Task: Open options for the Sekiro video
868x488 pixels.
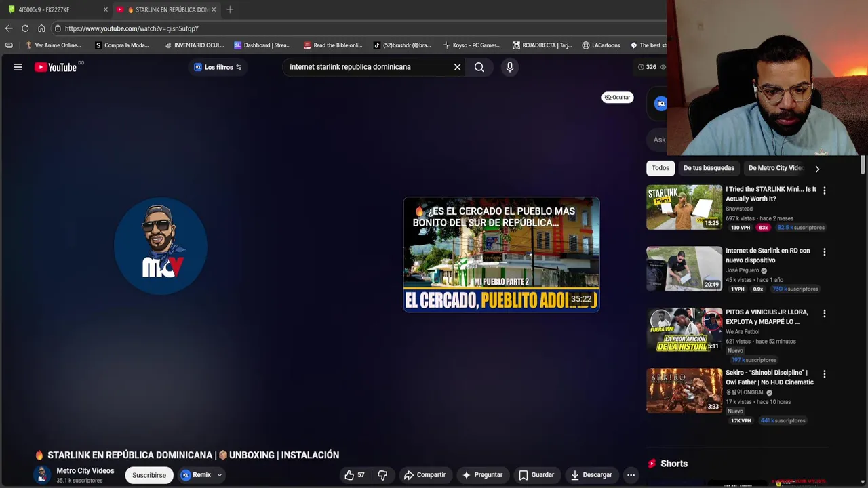Action: point(825,374)
